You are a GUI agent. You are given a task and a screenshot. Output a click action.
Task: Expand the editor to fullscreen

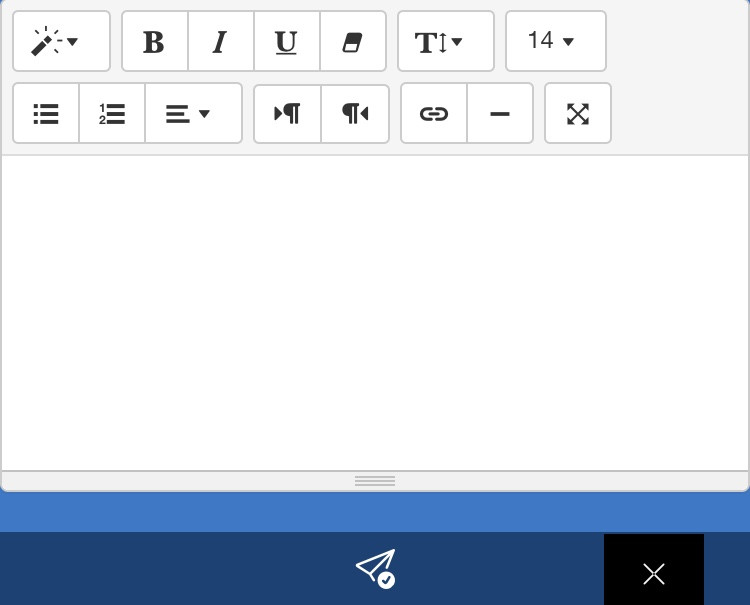click(x=577, y=114)
